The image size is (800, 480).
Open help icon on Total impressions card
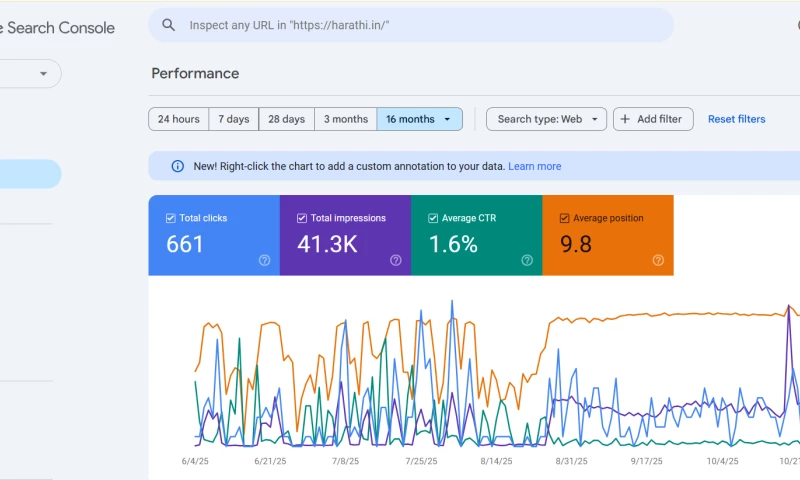(395, 260)
